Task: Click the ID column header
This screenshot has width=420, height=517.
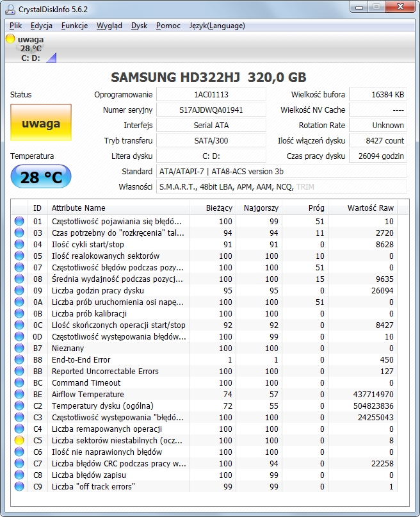Action: tap(37, 208)
